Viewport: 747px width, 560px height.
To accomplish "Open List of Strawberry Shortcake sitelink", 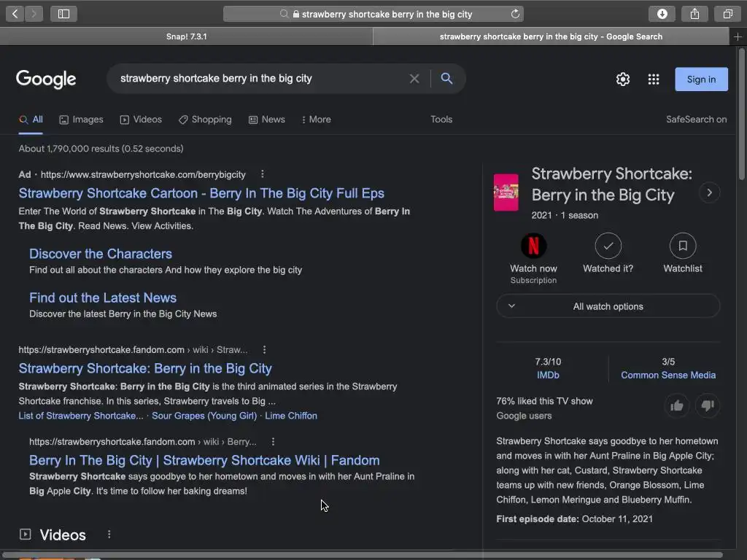I will (x=81, y=416).
